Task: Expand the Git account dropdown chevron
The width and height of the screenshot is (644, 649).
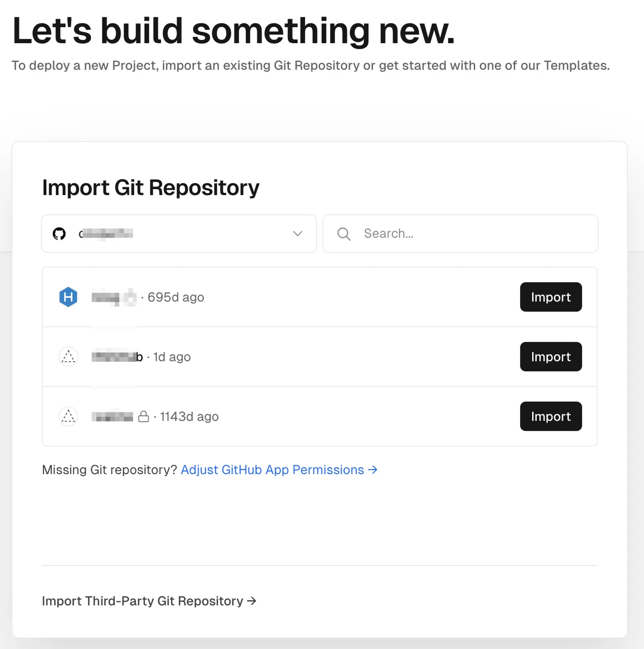Action: 298,234
